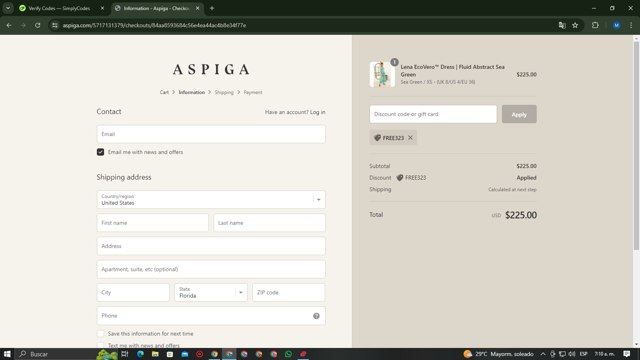Image resolution: width=640 pixels, height=360 pixels.
Task: Click the ESP language indicator
Action: click(584, 354)
